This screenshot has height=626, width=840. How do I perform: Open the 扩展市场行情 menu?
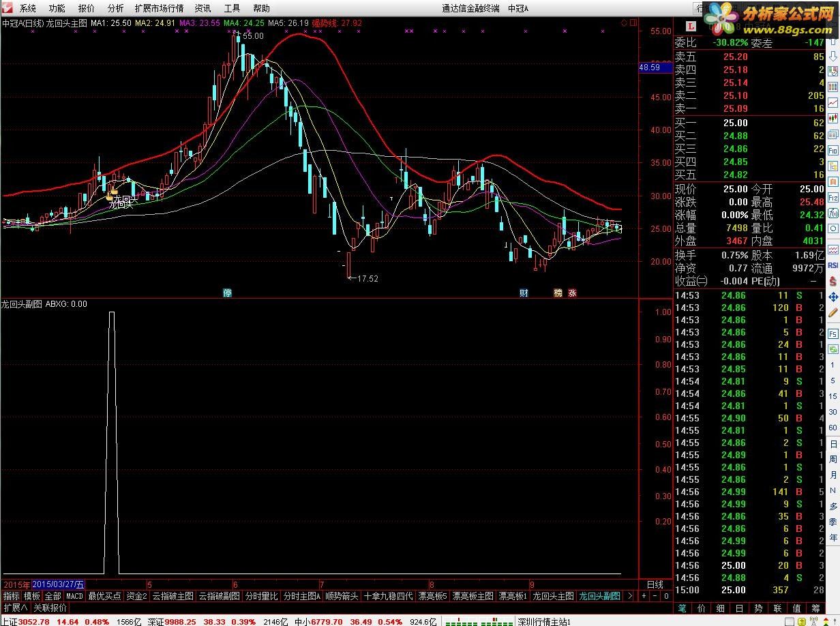pos(159,8)
